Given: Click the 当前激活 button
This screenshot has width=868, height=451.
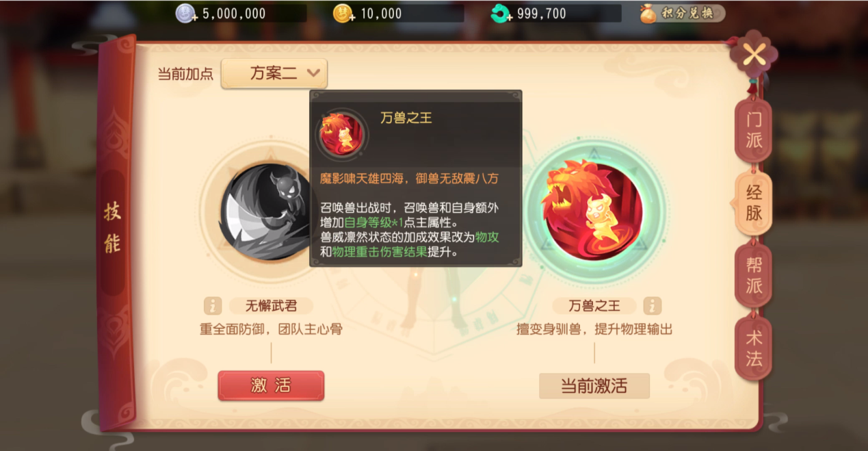Looking at the screenshot, I should pos(594,386).
